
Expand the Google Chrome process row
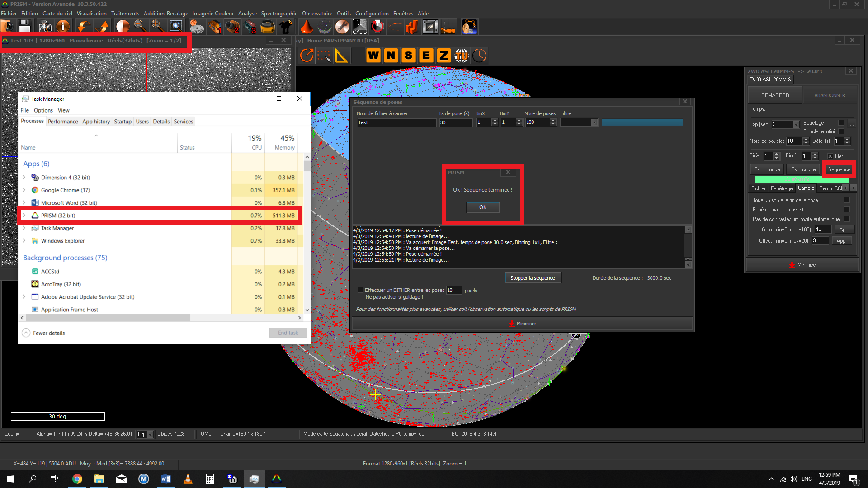(24, 190)
